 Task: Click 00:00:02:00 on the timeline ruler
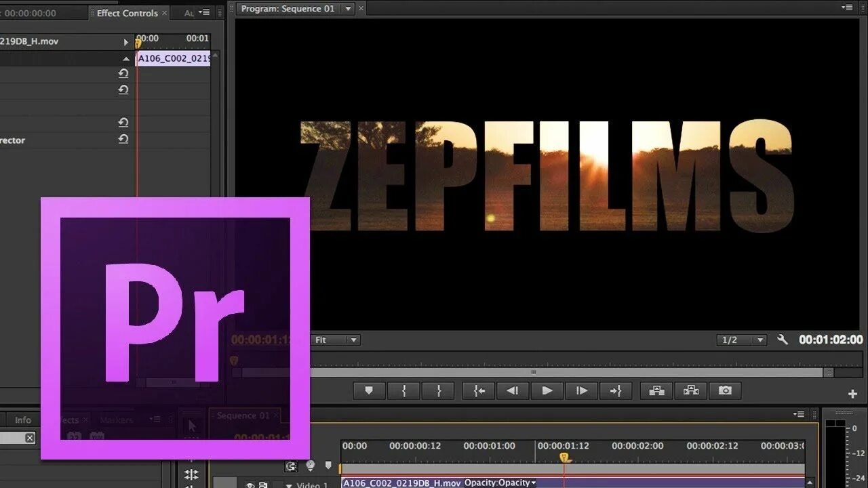[x=637, y=446]
